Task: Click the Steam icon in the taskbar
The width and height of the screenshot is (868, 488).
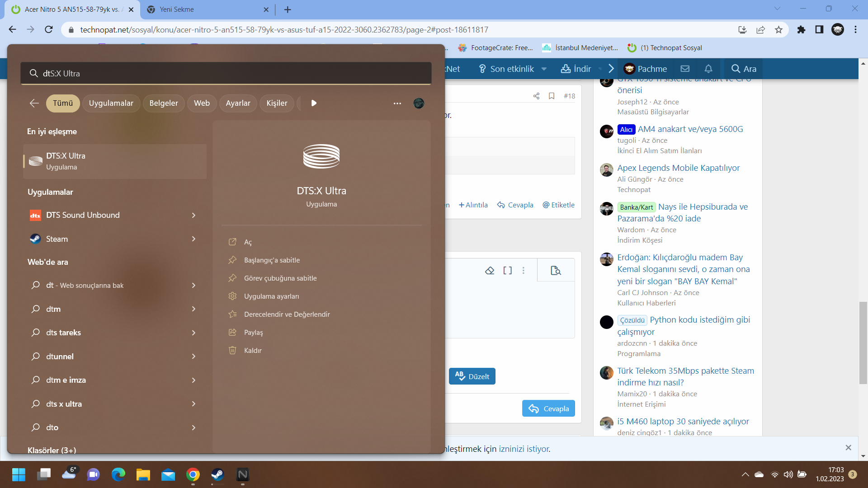Action: 217,474
